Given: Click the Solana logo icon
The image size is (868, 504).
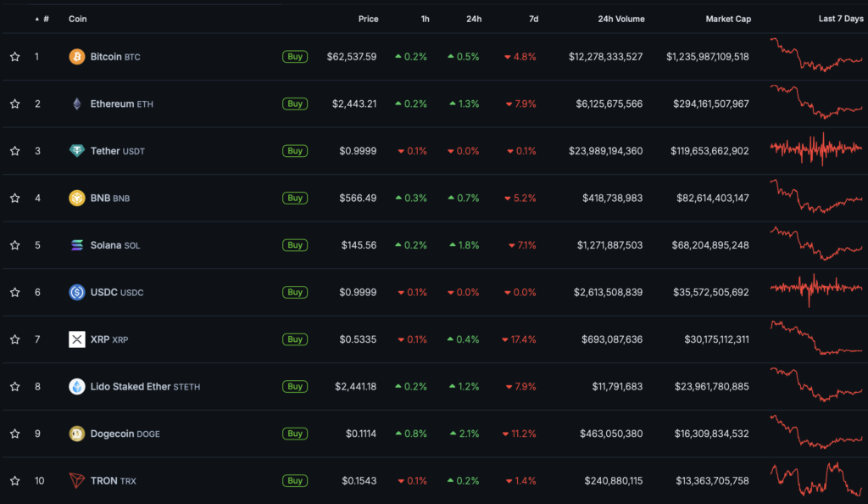Looking at the screenshot, I should click(x=77, y=245).
